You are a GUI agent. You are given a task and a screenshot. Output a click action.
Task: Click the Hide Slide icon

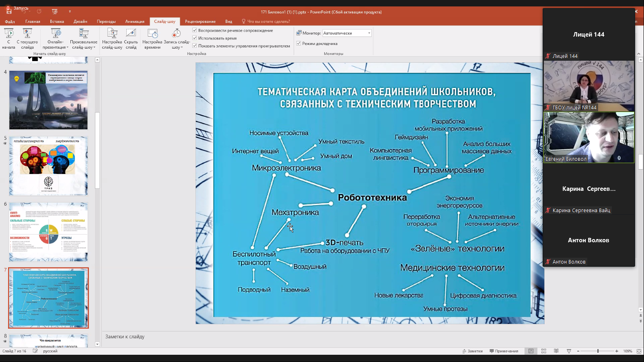[x=131, y=33]
